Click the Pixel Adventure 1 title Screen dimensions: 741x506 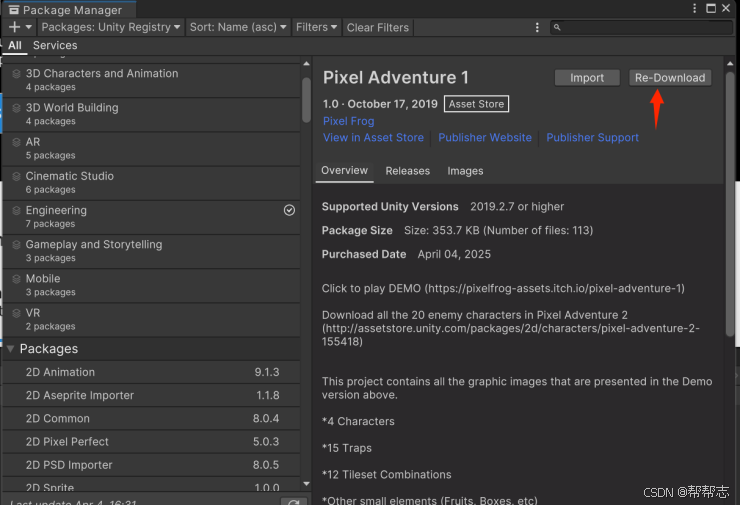pyautogui.click(x=396, y=77)
